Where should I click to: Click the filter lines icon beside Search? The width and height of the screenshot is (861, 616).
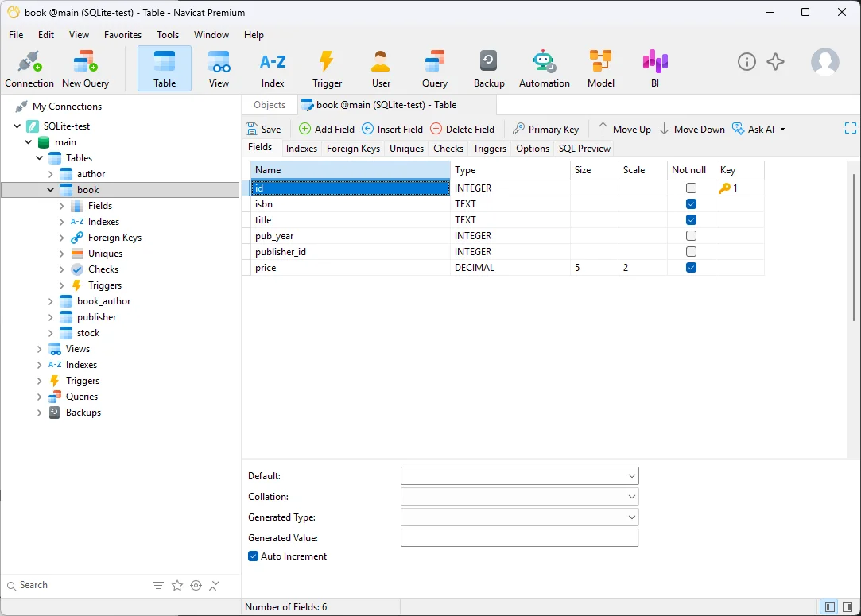click(x=158, y=585)
